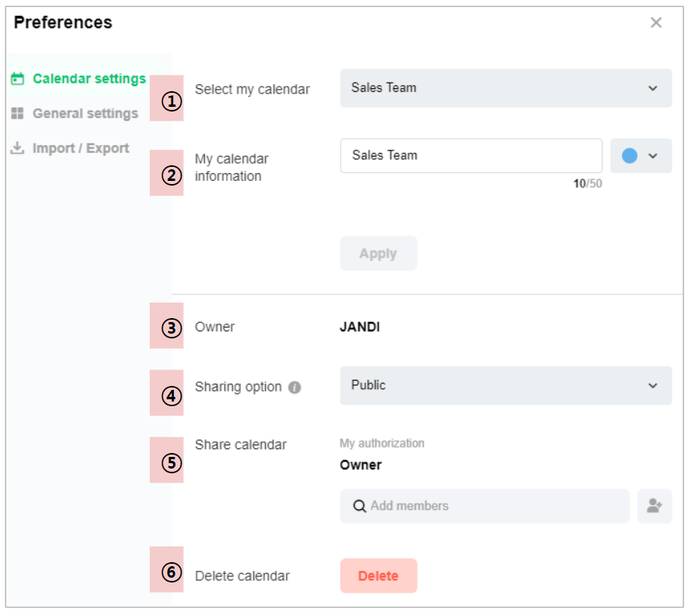Click the search magnifier in Add members
689x616 pixels.
(359, 506)
